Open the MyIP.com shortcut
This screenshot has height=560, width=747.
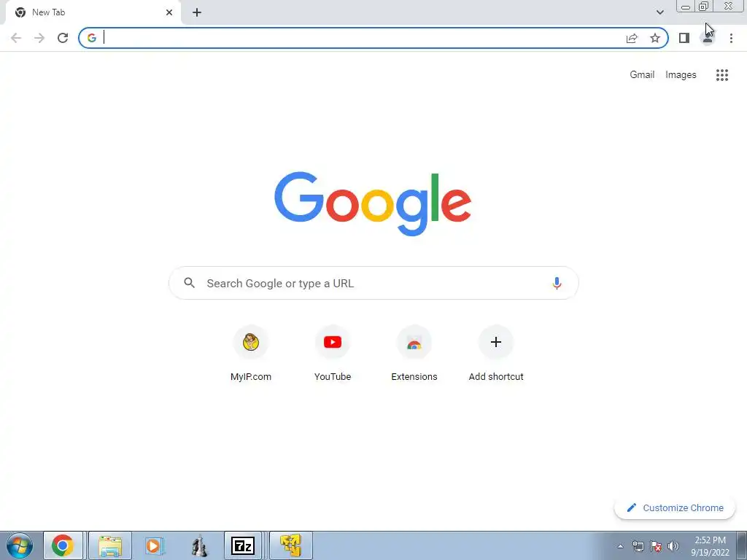tap(251, 354)
